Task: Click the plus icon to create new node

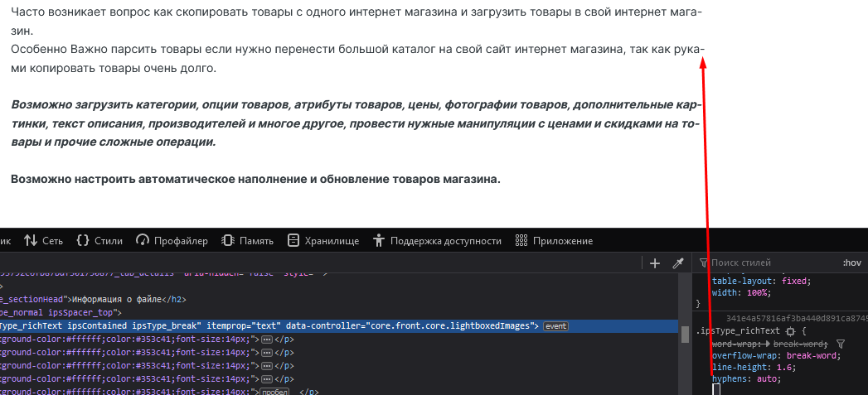Action: click(655, 263)
